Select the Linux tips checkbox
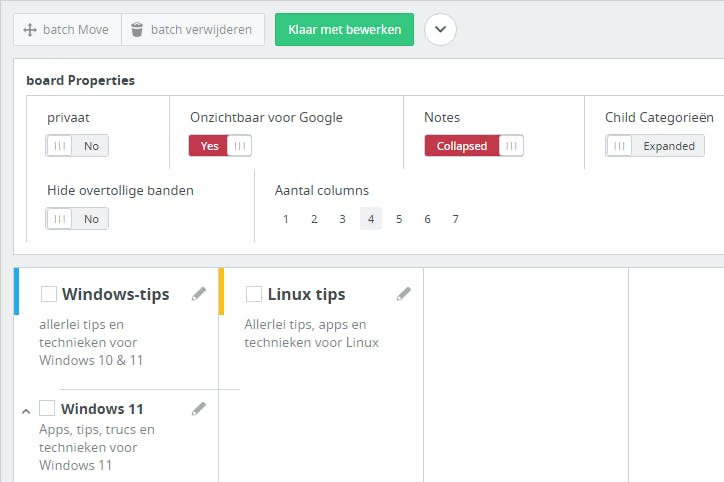This screenshot has width=724, height=482. [x=254, y=294]
